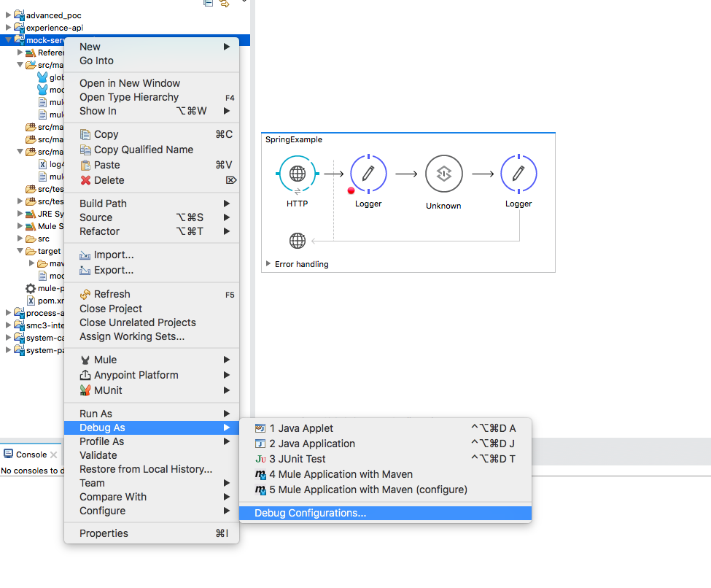The height and width of the screenshot is (588, 711).
Task: Choose Debug Configurations...
Action: pyautogui.click(x=385, y=513)
